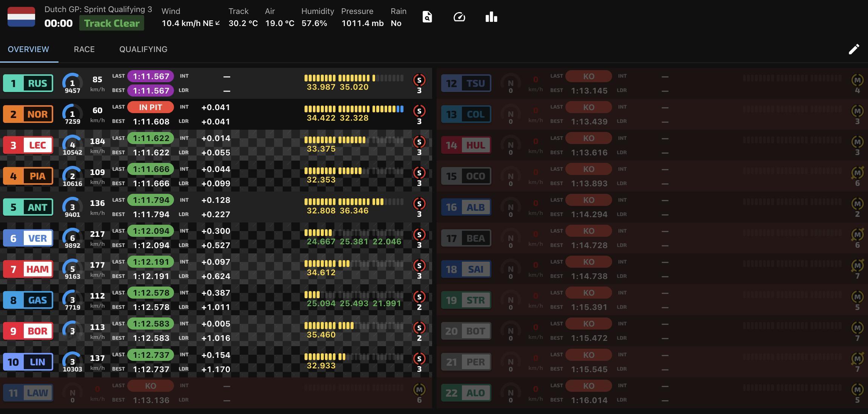This screenshot has height=414, width=868.
Task: Select the driver badge 16 ALB
Action: pos(466,207)
